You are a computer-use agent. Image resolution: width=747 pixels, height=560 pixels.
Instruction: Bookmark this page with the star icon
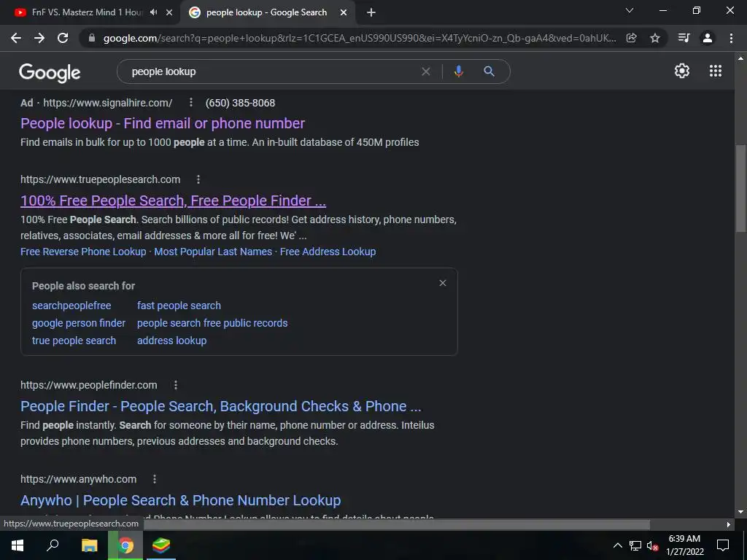pos(655,38)
